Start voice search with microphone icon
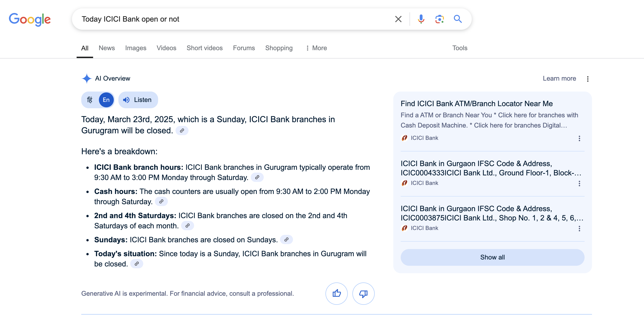This screenshot has height=315, width=644. point(421,19)
